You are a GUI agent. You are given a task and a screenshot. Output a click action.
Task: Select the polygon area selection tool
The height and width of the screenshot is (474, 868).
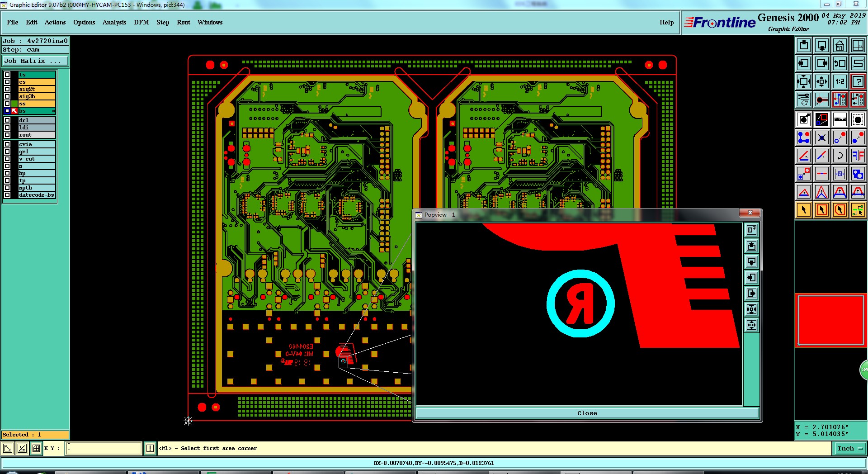840,210
